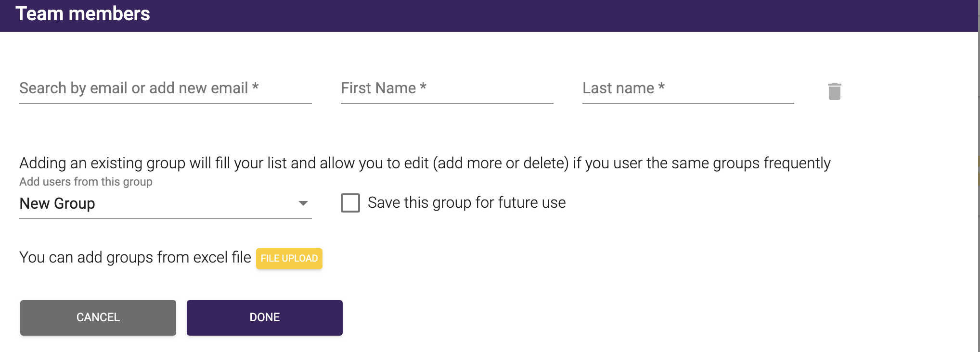Click the "Team members" dialog title
This screenshot has height=352, width=980.
[x=83, y=14]
